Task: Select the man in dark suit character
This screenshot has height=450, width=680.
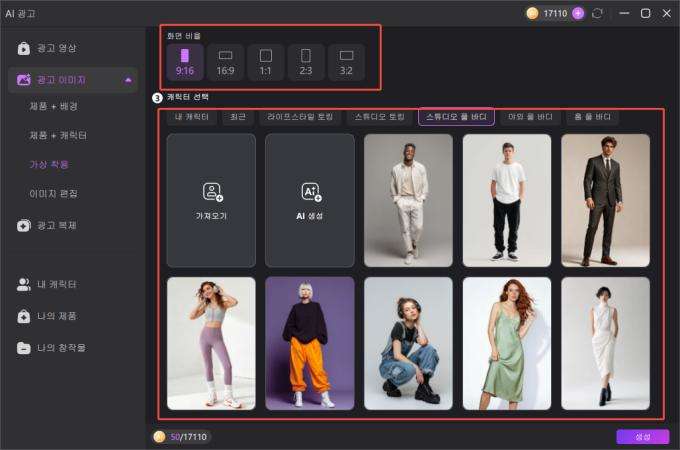Action: pos(605,200)
